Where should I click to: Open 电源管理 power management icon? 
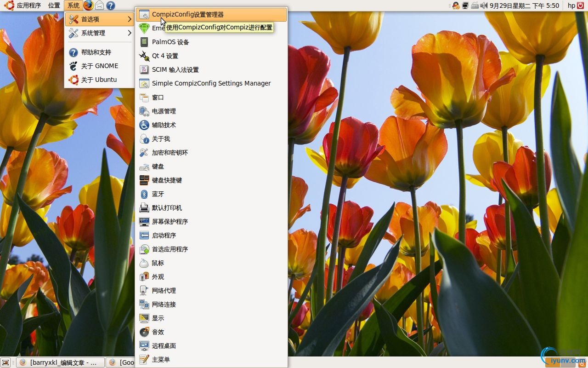coord(144,111)
